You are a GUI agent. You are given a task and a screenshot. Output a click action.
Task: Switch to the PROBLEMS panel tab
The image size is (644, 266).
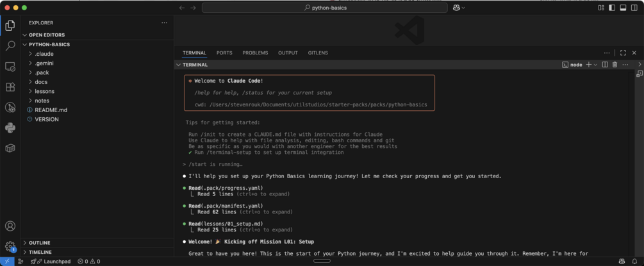click(255, 53)
